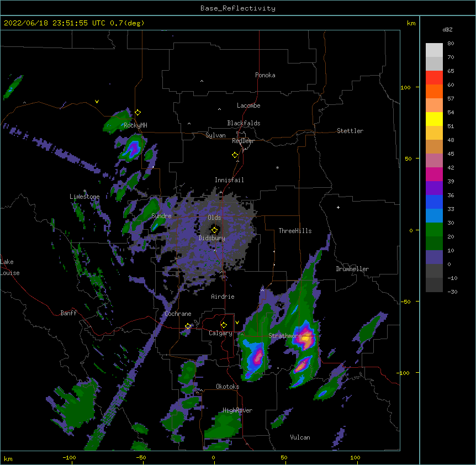The width and height of the screenshot is (476, 465).
Task: Click the white 80 dBZ legend swatch
Action: click(434, 50)
